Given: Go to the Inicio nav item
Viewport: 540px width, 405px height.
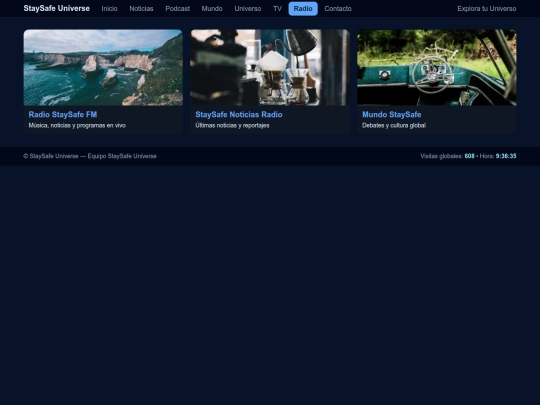Looking at the screenshot, I should pos(109,9).
